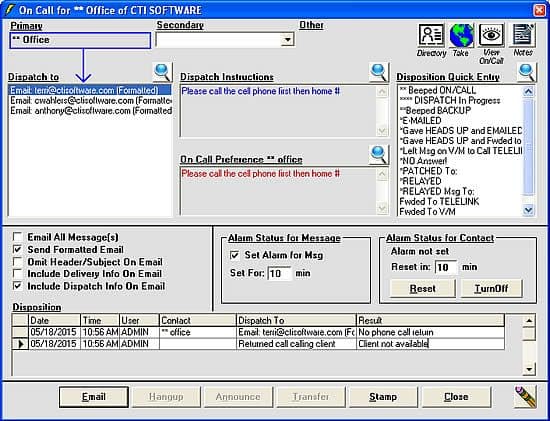Check Include Delivery Info On Email
This screenshot has width=550, height=421.
point(18,274)
